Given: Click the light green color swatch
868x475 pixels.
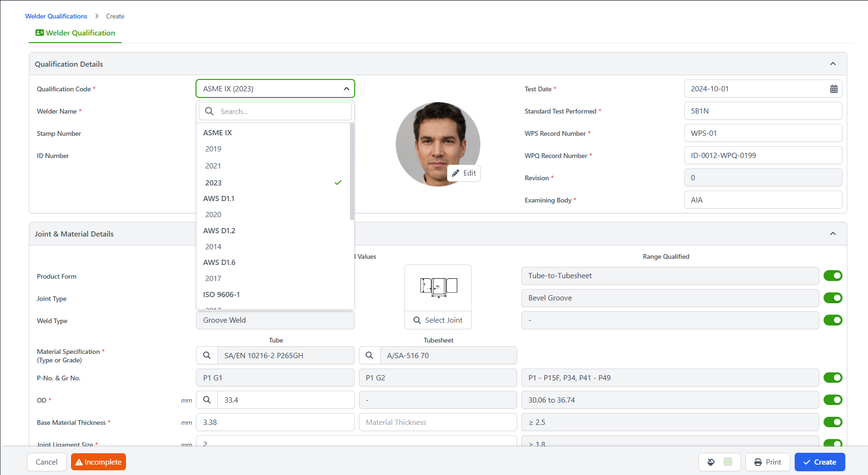Looking at the screenshot, I should pos(728,462).
